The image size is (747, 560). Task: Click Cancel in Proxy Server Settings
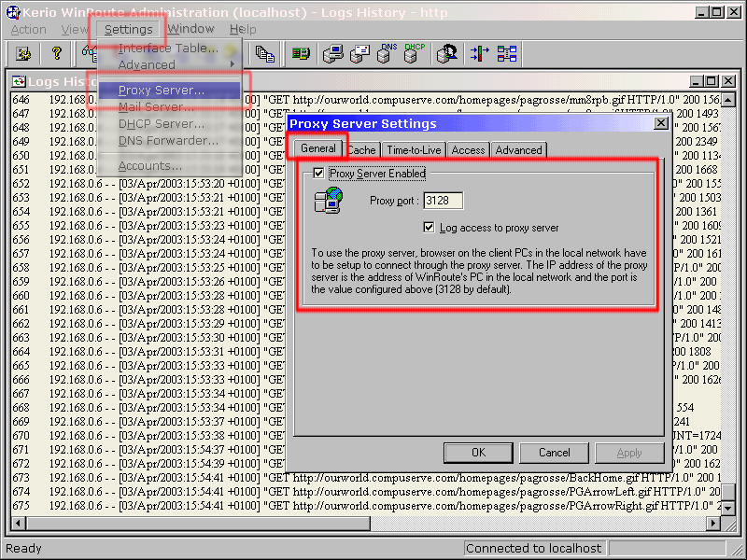coord(554,453)
